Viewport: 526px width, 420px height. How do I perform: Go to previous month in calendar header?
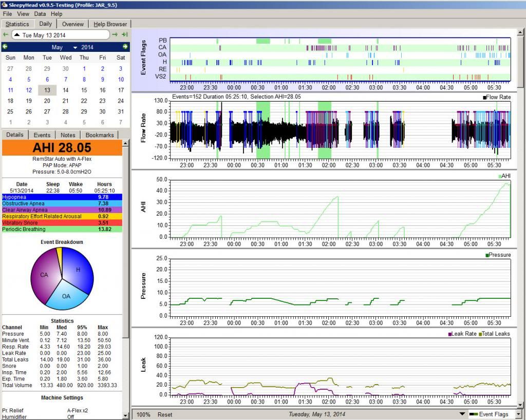pyautogui.click(x=5, y=47)
